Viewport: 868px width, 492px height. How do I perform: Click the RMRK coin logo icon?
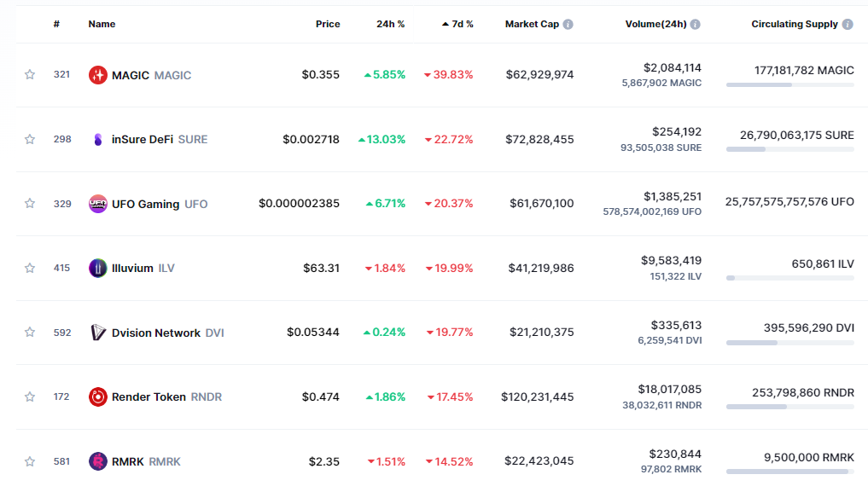pyautogui.click(x=98, y=461)
